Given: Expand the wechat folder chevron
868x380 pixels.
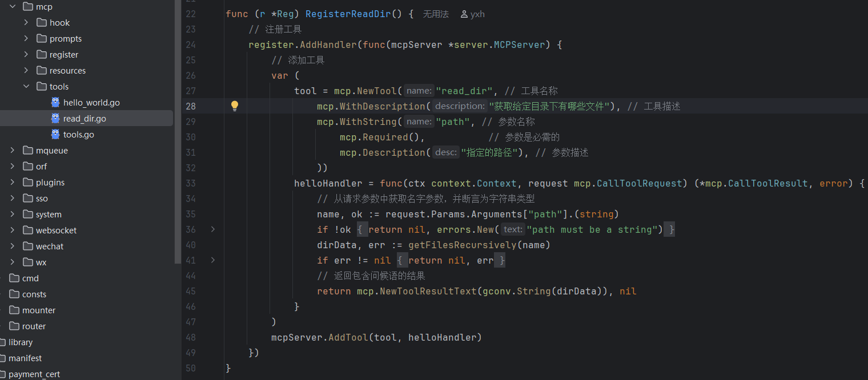Looking at the screenshot, I should pos(13,246).
